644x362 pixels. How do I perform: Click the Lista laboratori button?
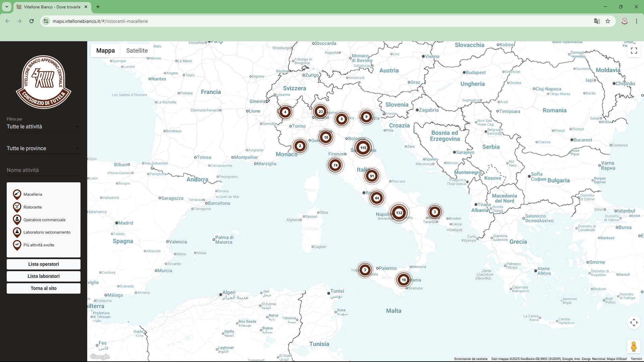pos(44,276)
